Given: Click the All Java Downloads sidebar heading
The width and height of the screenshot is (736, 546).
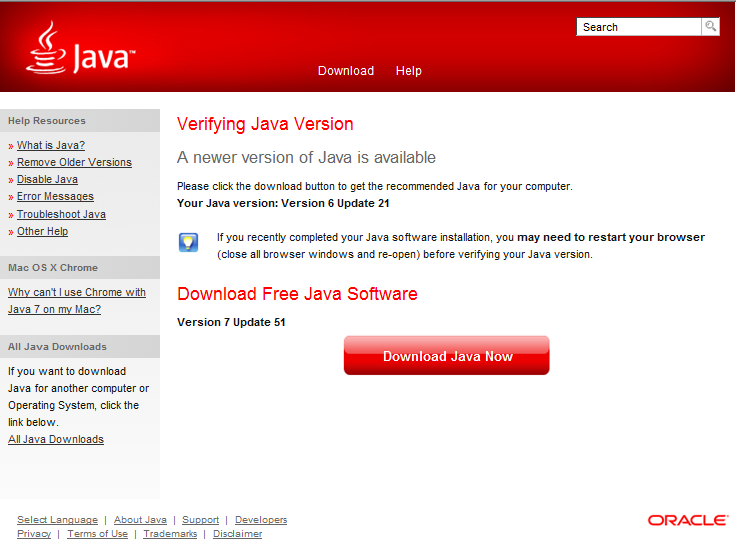Looking at the screenshot, I should pyautogui.click(x=57, y=346).
